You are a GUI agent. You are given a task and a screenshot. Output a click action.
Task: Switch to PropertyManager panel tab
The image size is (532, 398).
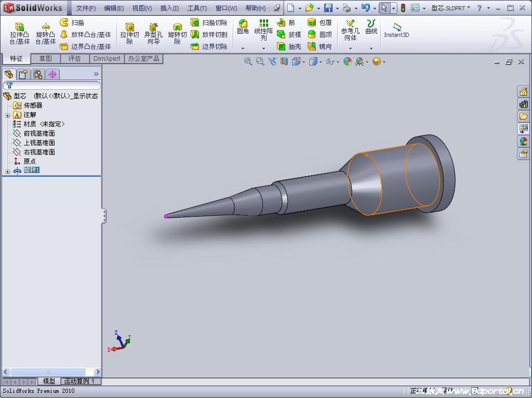(x=23, y=74)
